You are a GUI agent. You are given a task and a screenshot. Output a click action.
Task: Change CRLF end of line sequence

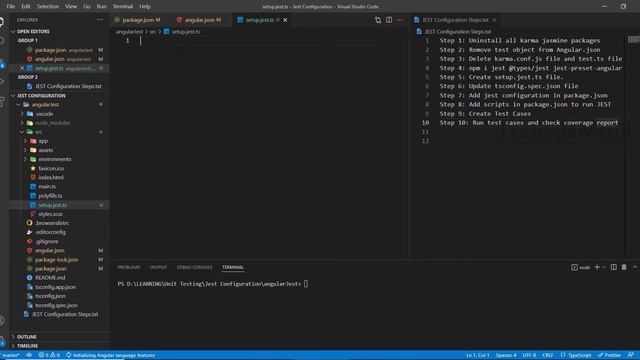548,355
